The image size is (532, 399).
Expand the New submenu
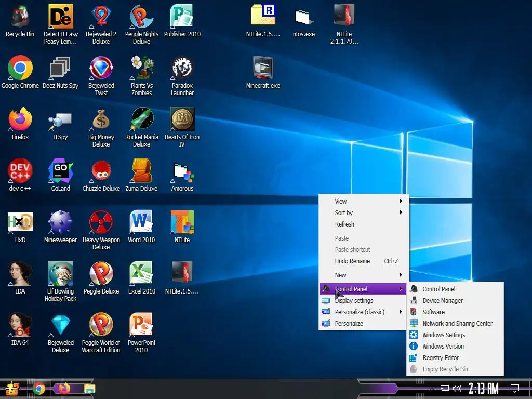pos(363,275)
